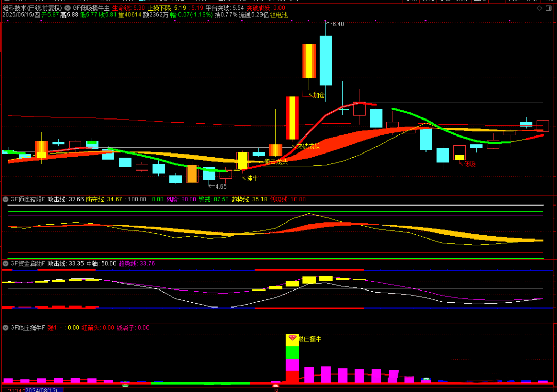Click the 锂电池 sector label
The width and height of the screenshot is (557, 392).
(x=288, y=15)
